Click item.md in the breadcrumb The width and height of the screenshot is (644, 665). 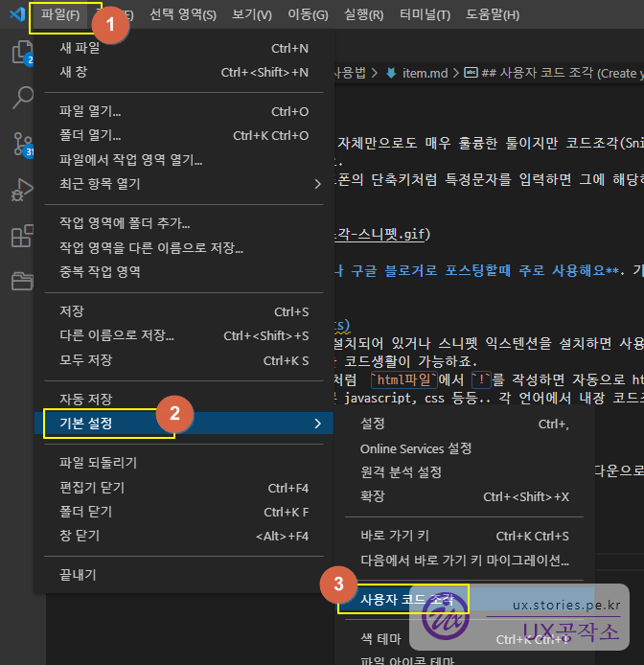pyautogui.click(x=425, y=73)
